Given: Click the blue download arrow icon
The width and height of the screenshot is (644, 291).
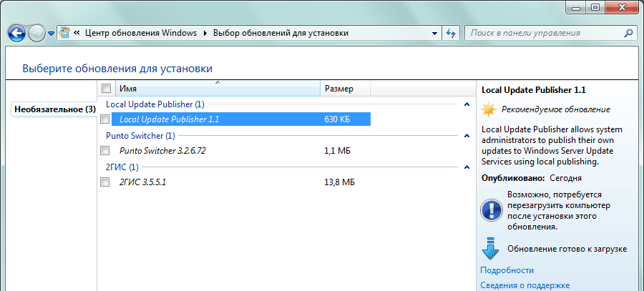Looking at the screenshot, I should click(489, 248).
